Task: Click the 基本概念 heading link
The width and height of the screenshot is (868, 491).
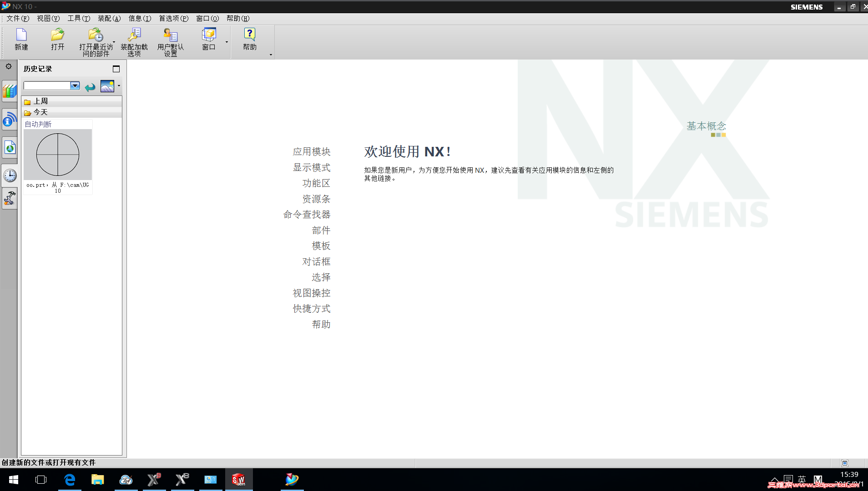Action: point(707,126)
